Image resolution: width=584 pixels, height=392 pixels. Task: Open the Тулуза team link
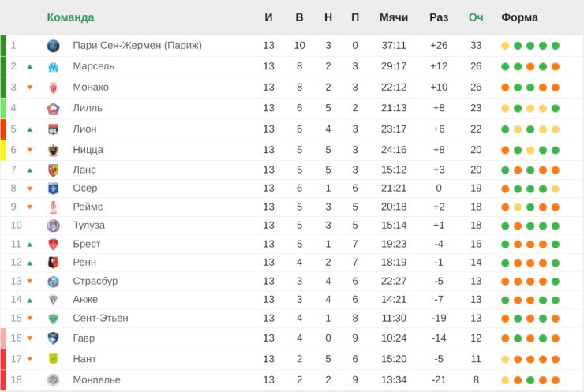click(x=88, y=226)
